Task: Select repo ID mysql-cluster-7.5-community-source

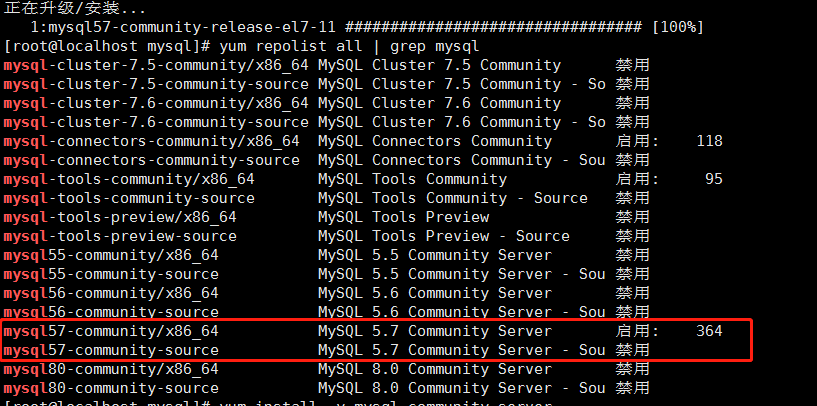Action: 156,84
